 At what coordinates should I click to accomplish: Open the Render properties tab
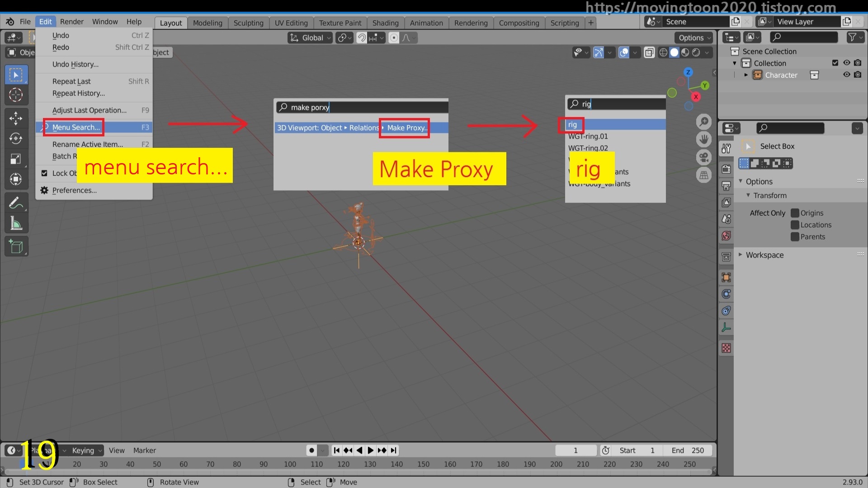726,169
